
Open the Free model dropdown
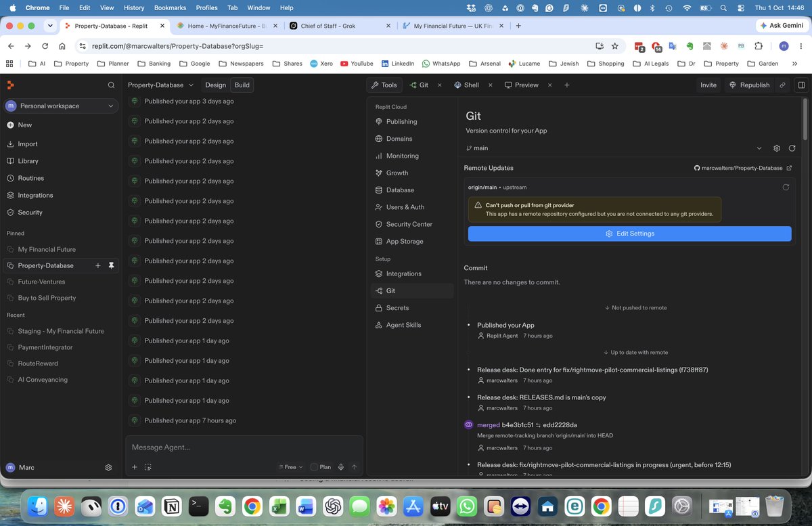pos(290,467)
